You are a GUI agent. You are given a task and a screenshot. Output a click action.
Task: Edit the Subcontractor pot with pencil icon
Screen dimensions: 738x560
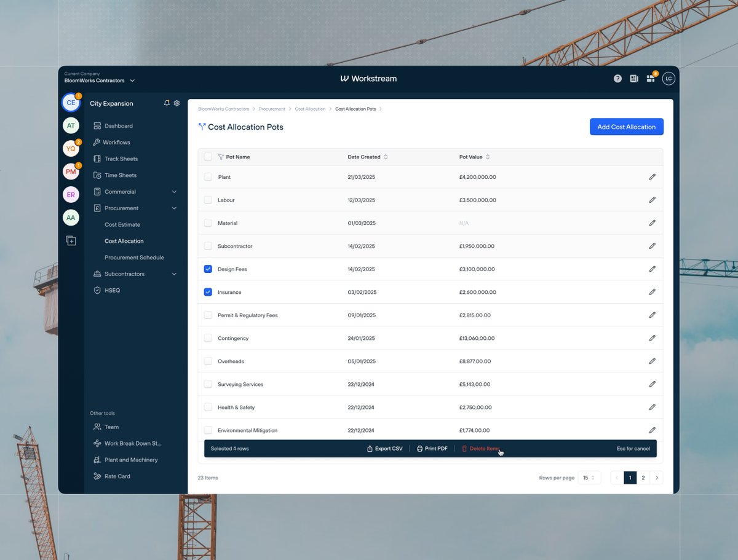pos(653,246)
